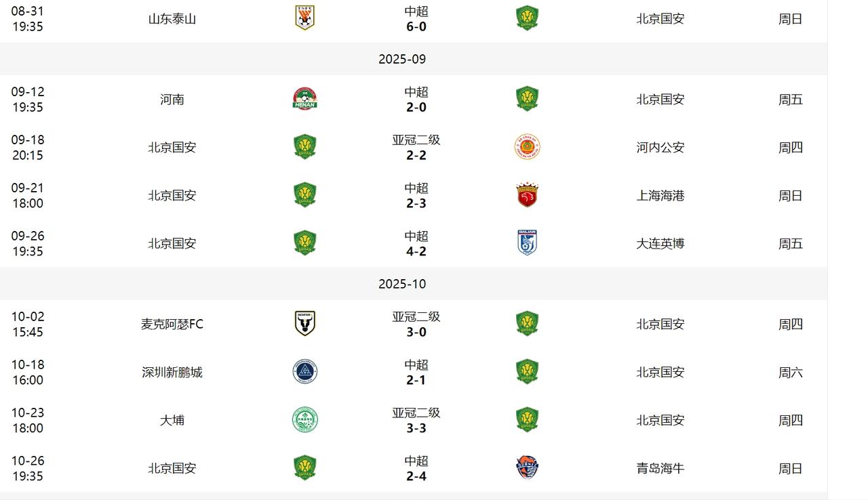Viewport: 868px width, 500px height.
Task: Click the Qingdao Hainiu orange-blue logo
Action: tap(527, 468)
